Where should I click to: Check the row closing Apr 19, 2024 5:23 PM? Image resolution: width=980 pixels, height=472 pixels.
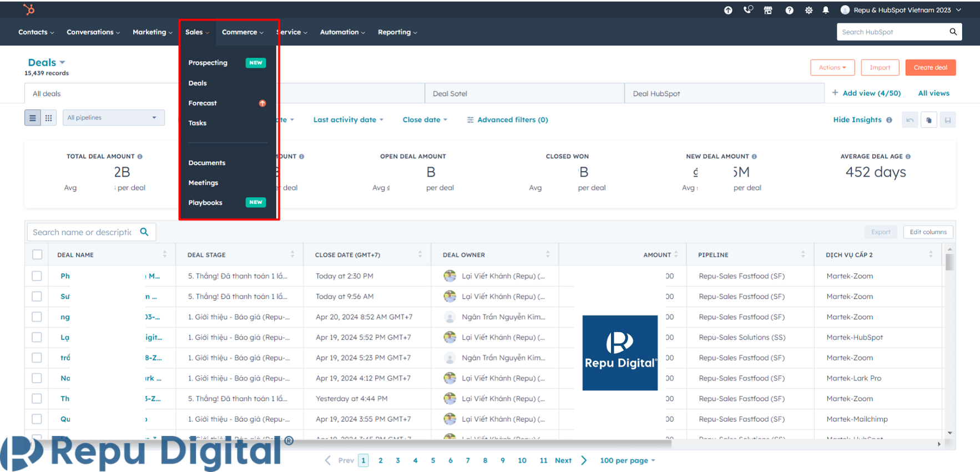coord(37,358)
